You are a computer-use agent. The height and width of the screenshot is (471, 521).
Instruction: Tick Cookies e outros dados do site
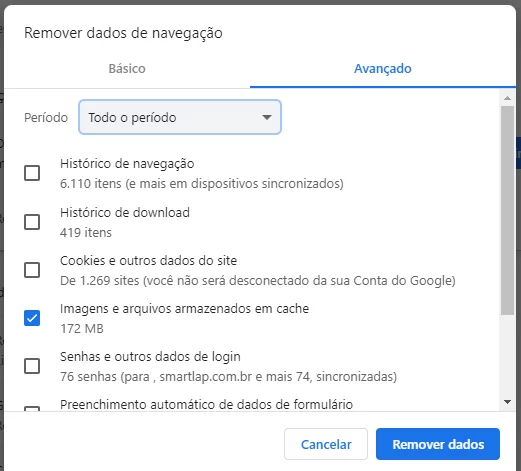32,270
